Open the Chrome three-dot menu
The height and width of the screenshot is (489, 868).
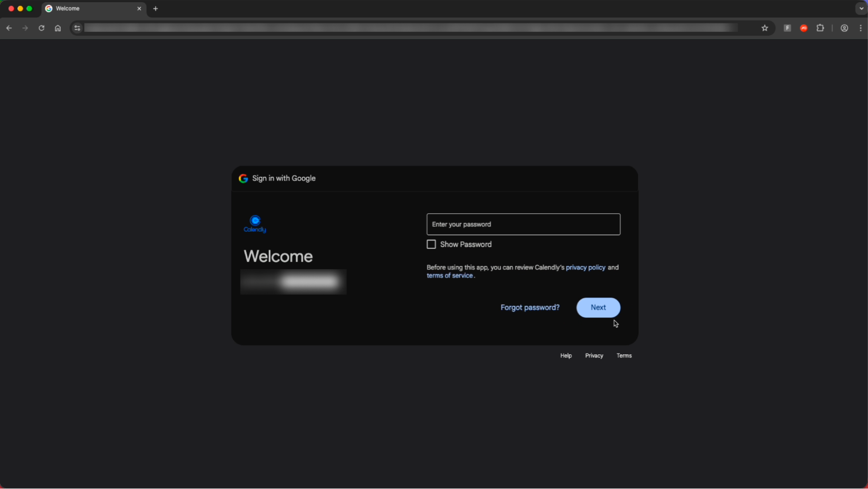[x=860, y=28]
